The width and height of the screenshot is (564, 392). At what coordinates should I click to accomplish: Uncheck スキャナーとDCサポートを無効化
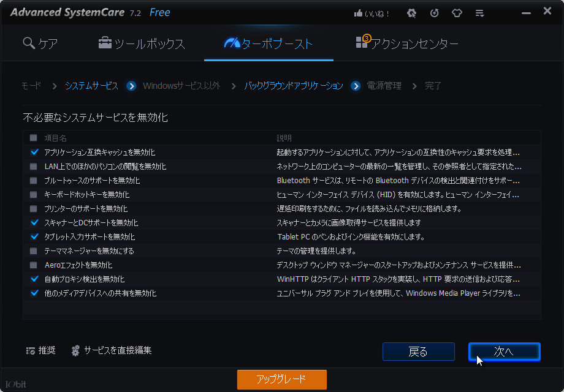pyautogui.click(x=34, y=222)
